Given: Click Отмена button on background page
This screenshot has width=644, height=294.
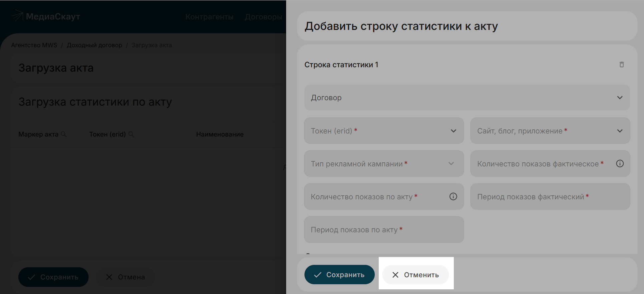Looking at the screenshot, I should pos(125,277).
